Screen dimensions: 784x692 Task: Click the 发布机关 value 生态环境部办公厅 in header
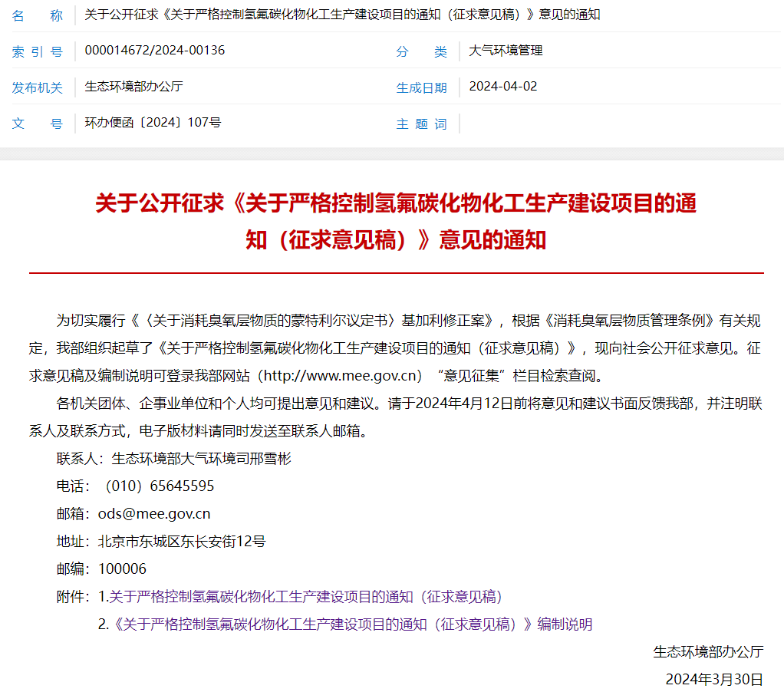(x=133, y=87)
